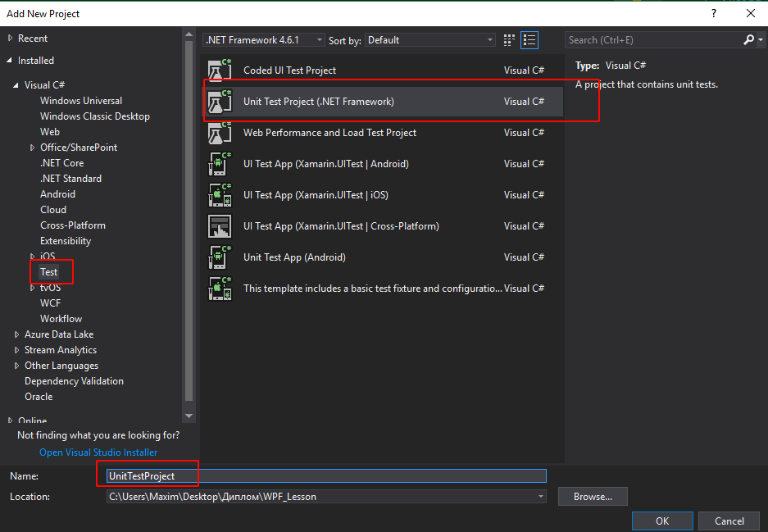Open Visual Studio Installer link

[98, 452]
